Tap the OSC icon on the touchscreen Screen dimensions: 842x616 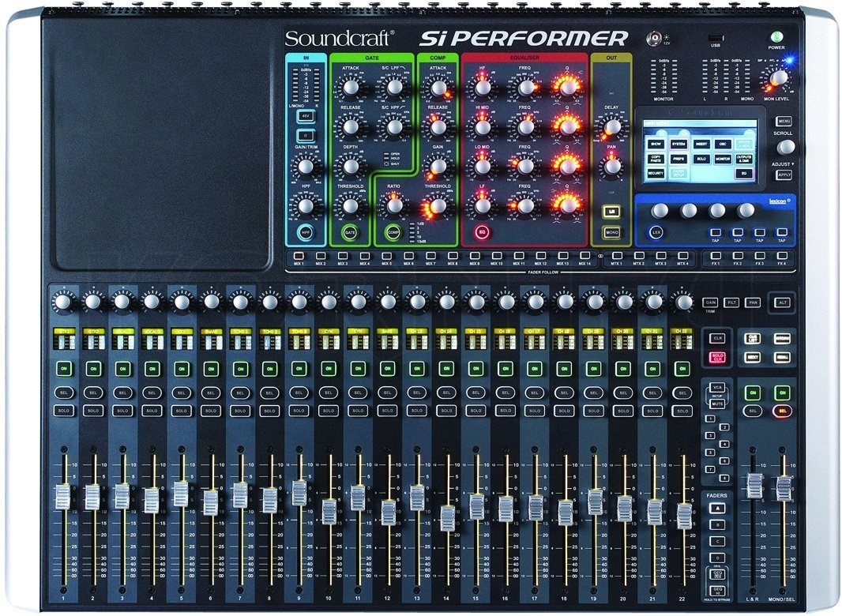(723, 144)
